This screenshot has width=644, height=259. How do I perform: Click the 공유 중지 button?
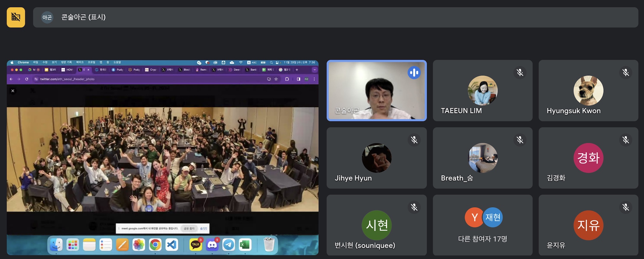pyautogui.click(x=189, y=229)
